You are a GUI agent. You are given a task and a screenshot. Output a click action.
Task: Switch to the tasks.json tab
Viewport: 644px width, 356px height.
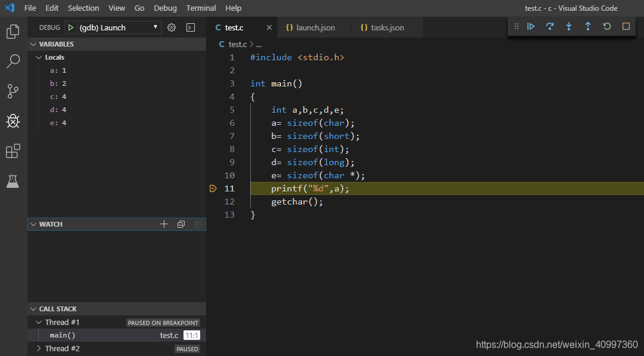[x=387, y=27]
